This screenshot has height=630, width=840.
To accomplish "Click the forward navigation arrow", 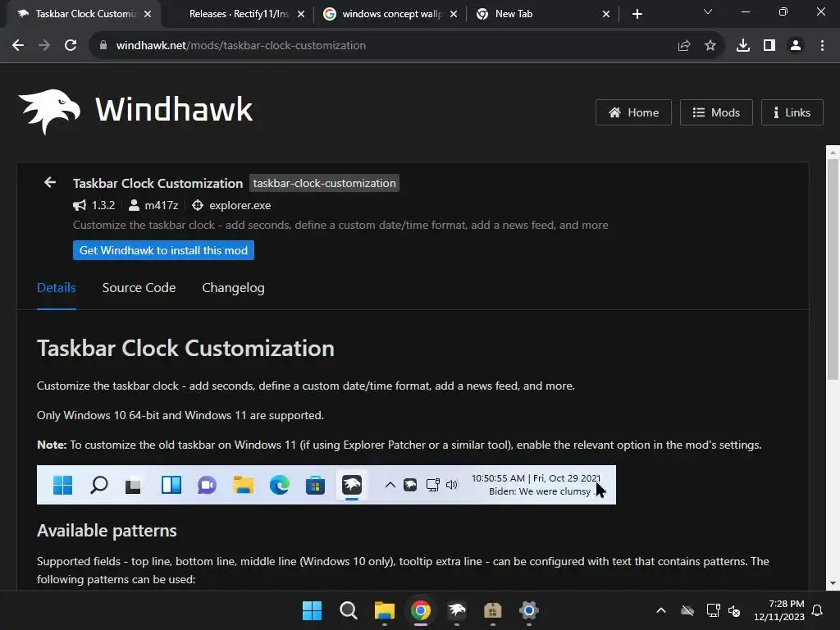I will point(44,46).
